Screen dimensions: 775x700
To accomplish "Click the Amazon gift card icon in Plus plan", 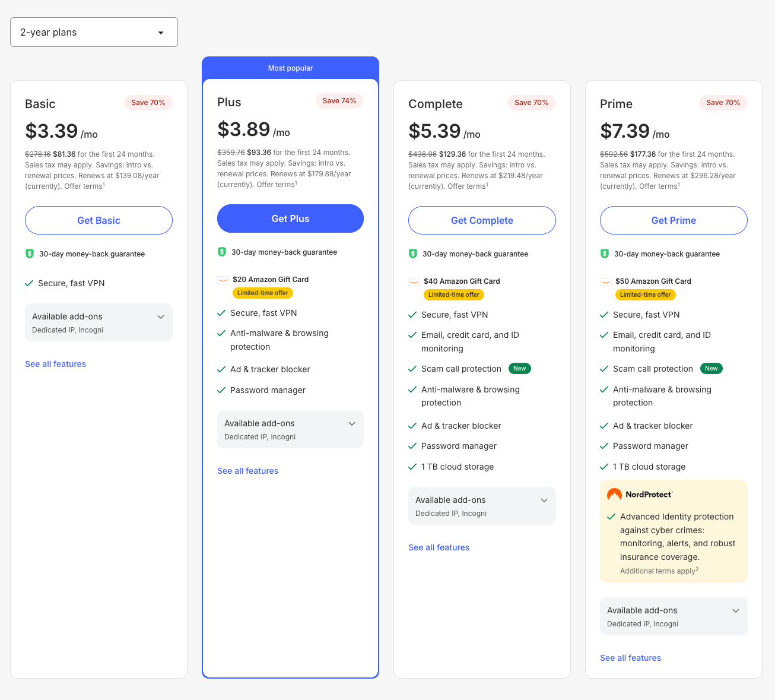I will [223, 280].
